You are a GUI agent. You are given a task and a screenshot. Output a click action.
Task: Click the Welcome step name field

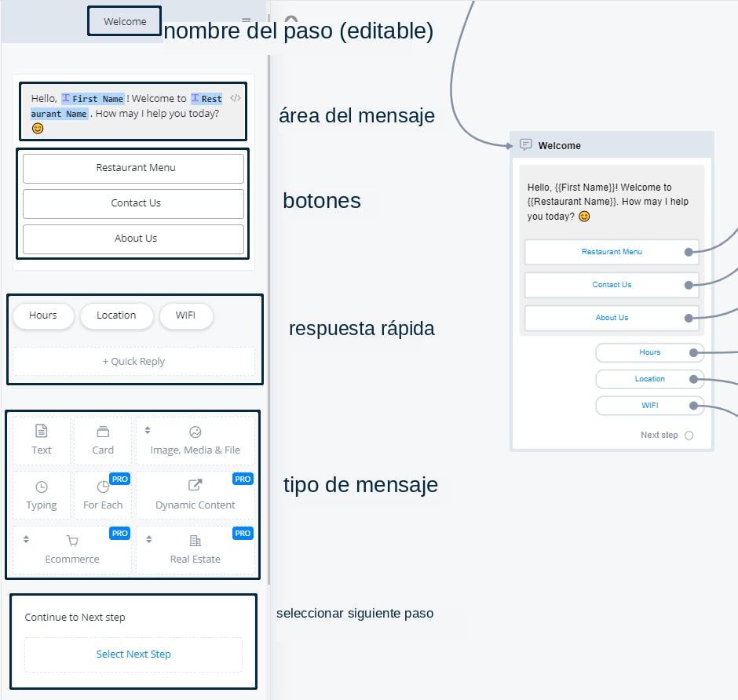tap(125, 22)
